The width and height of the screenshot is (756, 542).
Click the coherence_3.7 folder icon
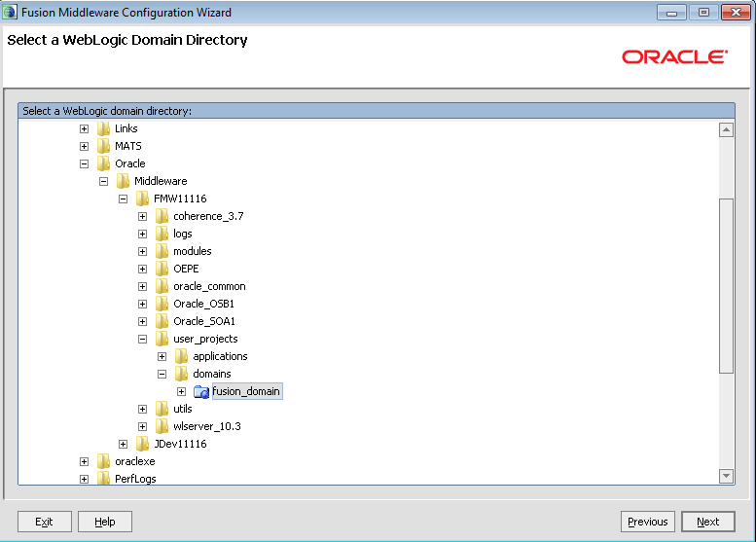pyautogui.click(x=162, y=216)
